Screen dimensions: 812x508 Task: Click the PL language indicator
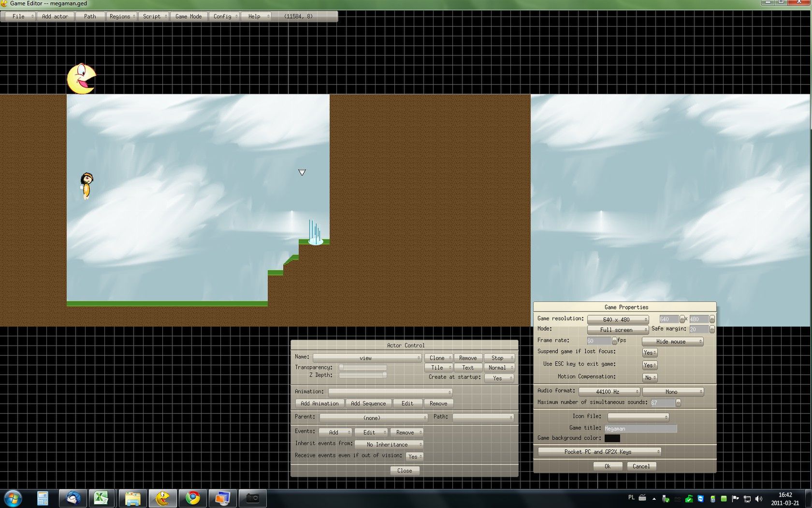(x=631, y=497)
